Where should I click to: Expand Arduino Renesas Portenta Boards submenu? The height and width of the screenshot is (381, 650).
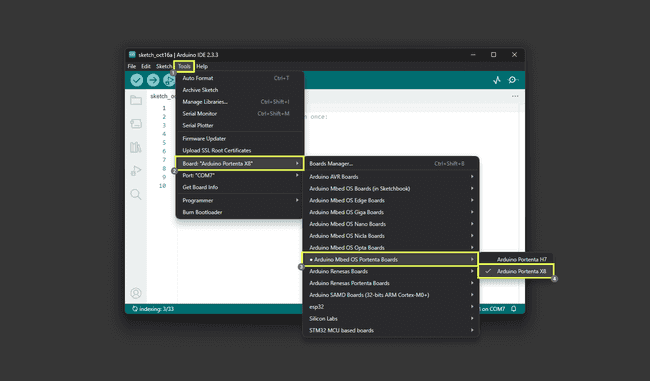[391, 283]
